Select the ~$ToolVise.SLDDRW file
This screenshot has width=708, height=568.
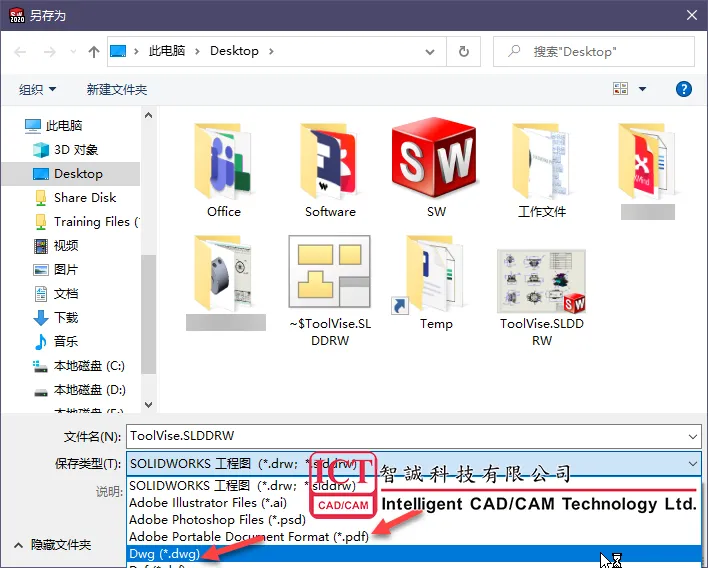[330, 291]
